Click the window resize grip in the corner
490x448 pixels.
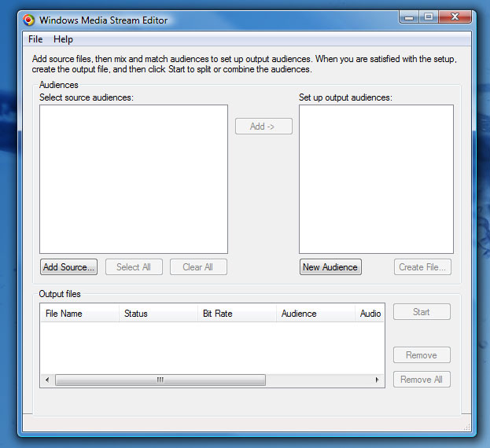point(467,428)
